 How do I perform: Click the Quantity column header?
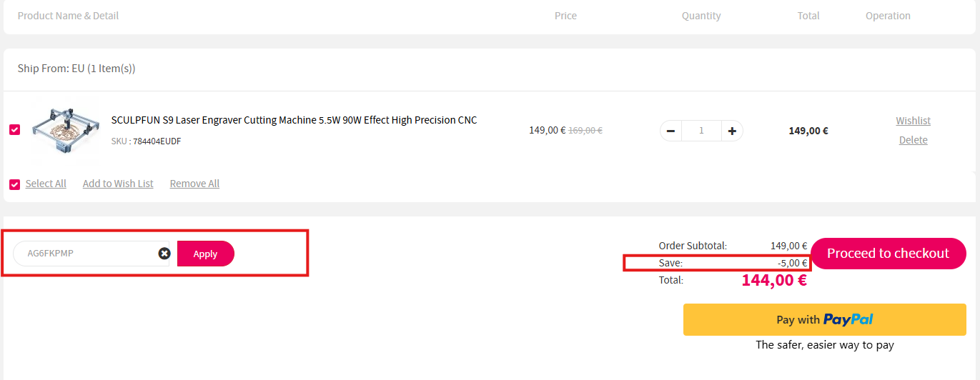coord(701,16)
